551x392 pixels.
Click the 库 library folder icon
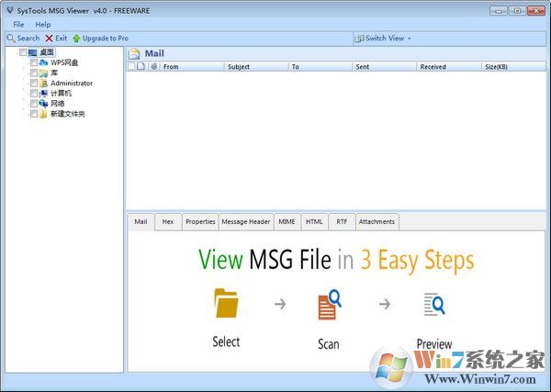(43, 73)
